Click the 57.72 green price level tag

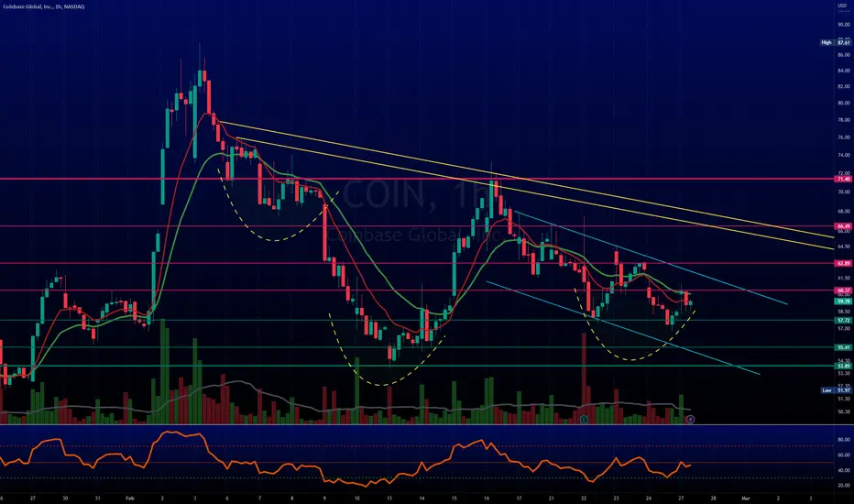[x=843, y=321]
